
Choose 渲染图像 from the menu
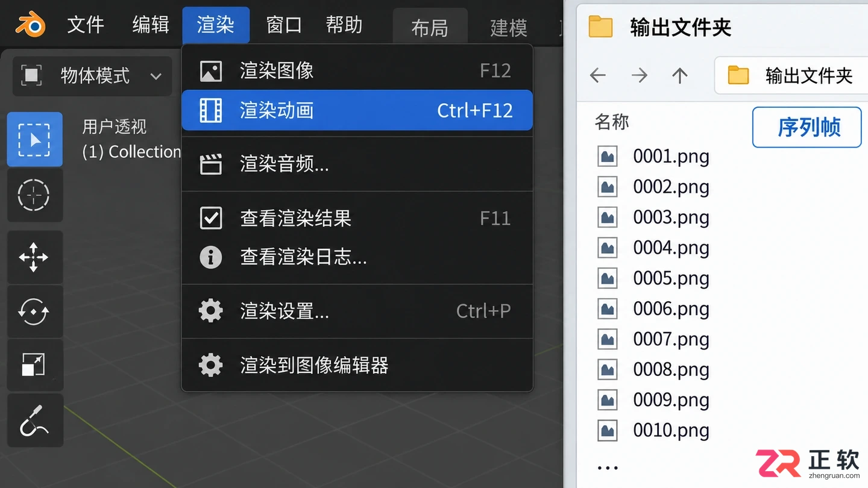click(357, 70)
